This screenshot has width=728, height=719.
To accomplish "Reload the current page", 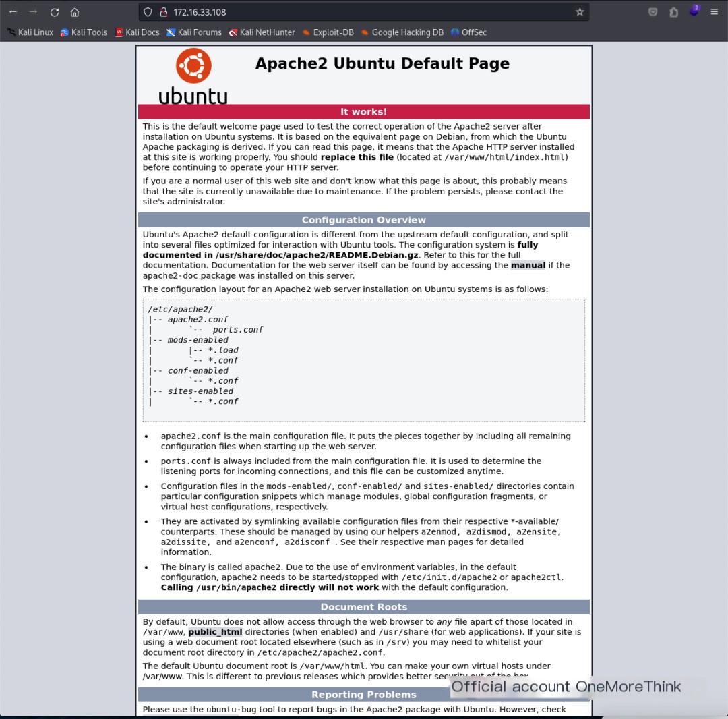I will coord(55,12).
